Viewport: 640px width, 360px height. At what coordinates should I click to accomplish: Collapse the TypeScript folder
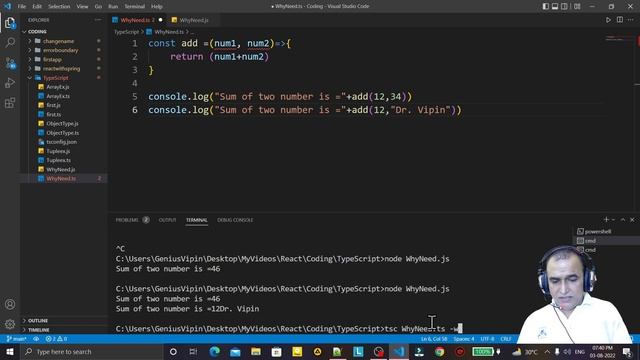point(56,78)
